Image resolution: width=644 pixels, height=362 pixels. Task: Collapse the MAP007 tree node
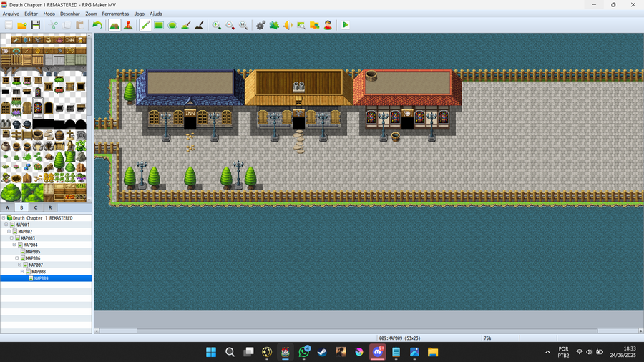tap(19, 265)
